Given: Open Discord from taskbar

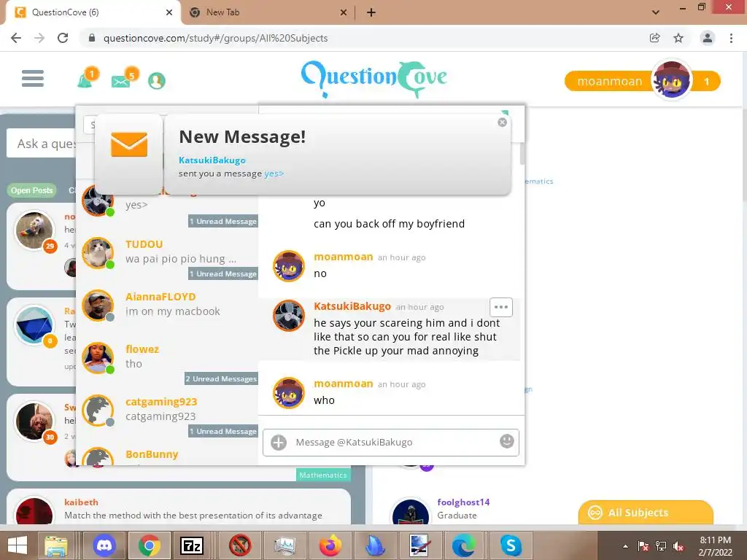Looking at the screenshot, I should 104,545.
